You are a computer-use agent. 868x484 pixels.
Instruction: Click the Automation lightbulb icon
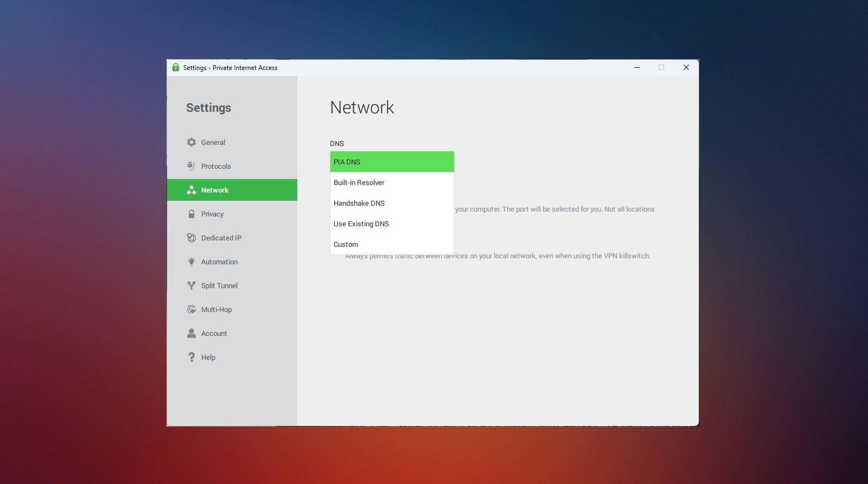coord(192,262)
